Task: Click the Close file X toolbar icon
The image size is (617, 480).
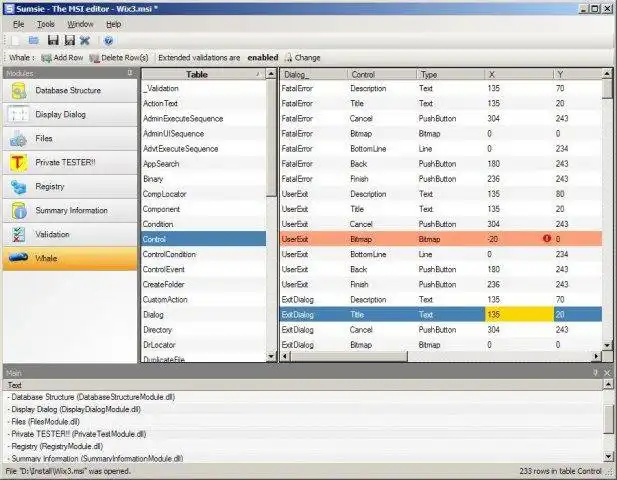Action: pyautogui.click(x=85, y=40)
